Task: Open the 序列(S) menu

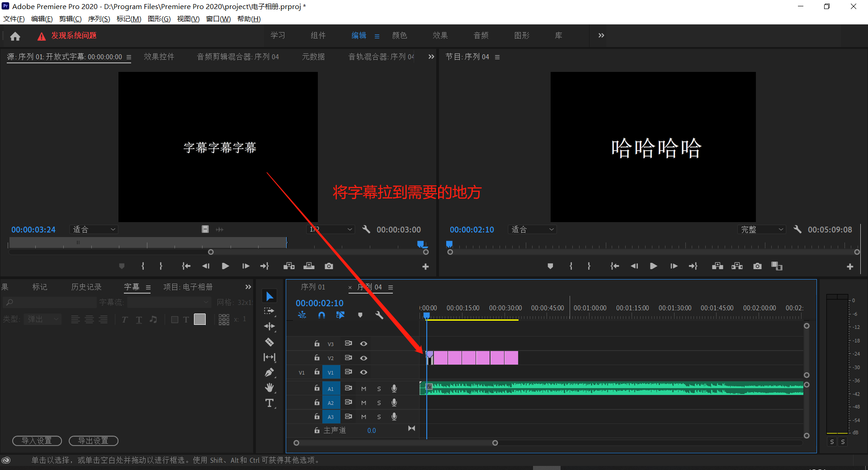Action: [99, 19]
